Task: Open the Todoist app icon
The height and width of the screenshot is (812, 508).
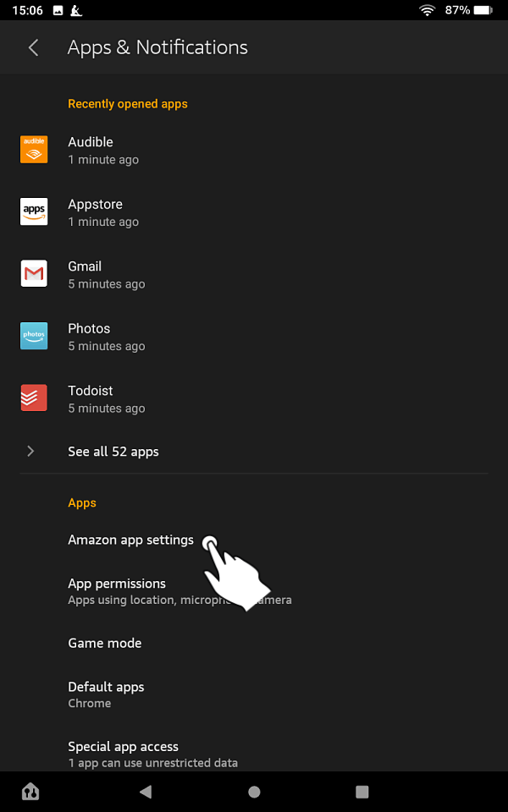Action: point(34,398)
